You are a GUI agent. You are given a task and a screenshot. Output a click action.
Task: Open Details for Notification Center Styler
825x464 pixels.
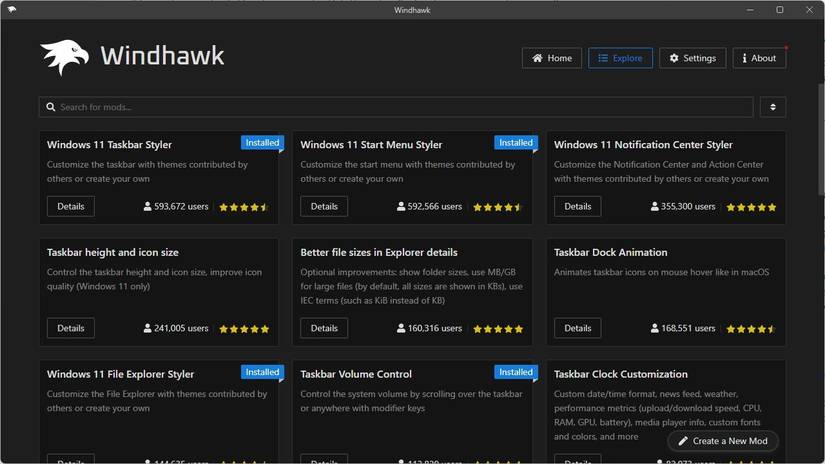(x=578, y=206)
